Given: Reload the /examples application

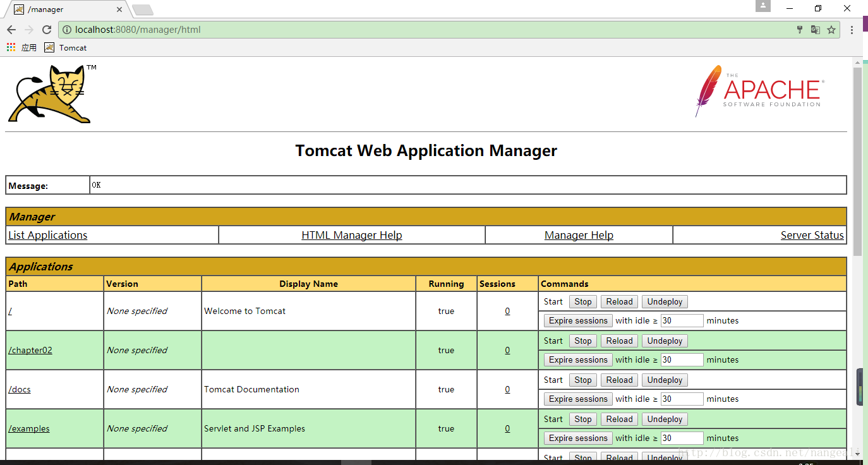Looking at the screenshot, I should point(619,420).
